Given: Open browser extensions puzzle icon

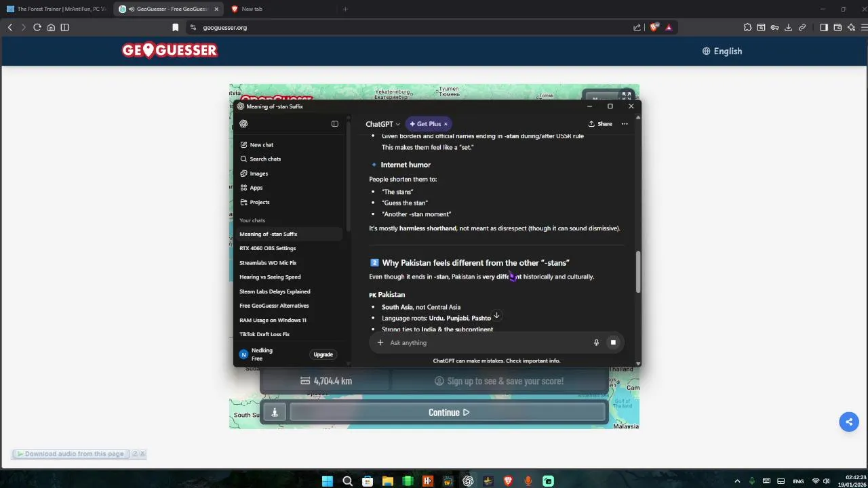Looking at the screenshot, I should 747,28.
